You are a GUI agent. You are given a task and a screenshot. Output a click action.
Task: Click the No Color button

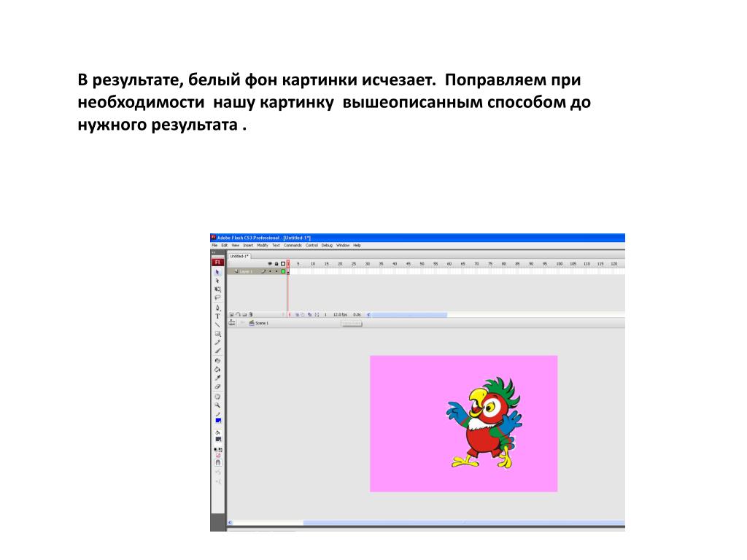[x=217, y=456]
